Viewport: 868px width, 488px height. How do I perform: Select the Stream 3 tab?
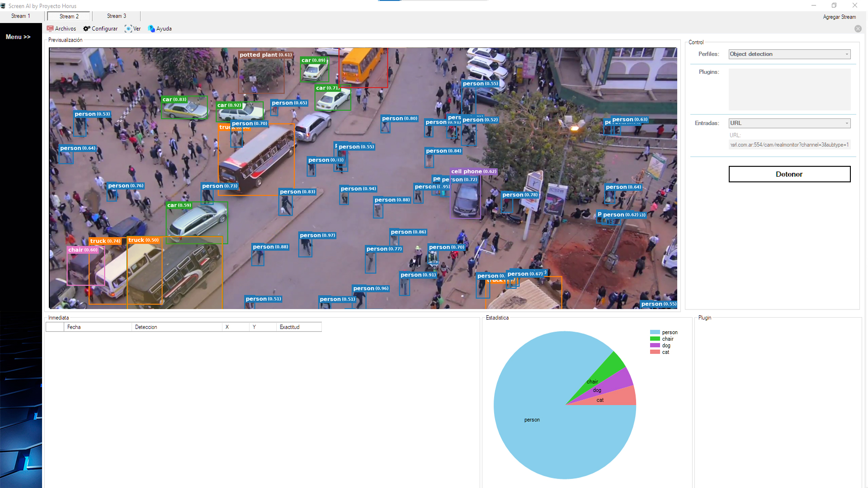click(116, 16)
